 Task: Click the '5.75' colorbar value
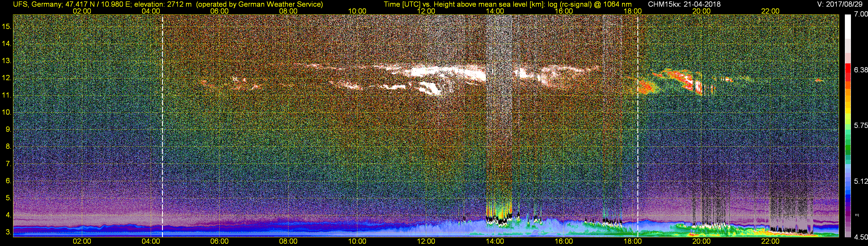tap(861, 125)
